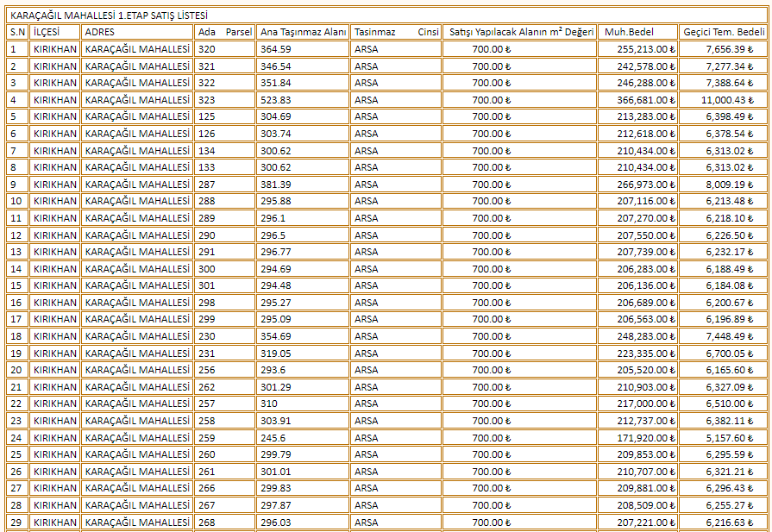Click the "Muh.Bedel" column header

pyautogui.click(x=636, y=32)
